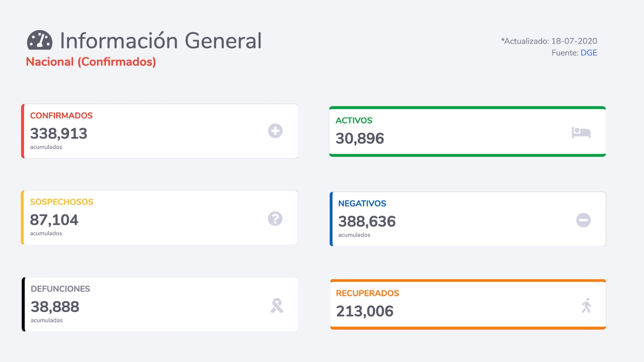
Task: Click the ribbon icon in Defunciones card
Action: (277, 306)
